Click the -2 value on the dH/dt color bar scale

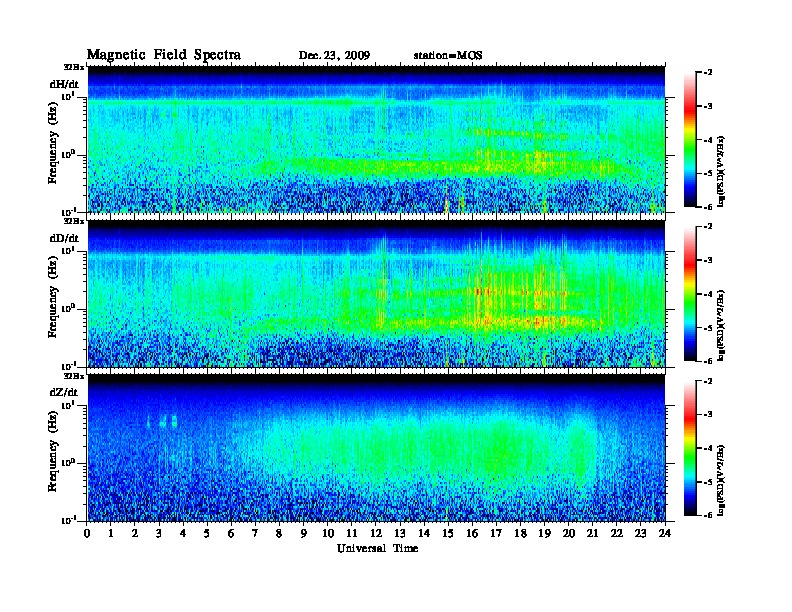point(708,73)
